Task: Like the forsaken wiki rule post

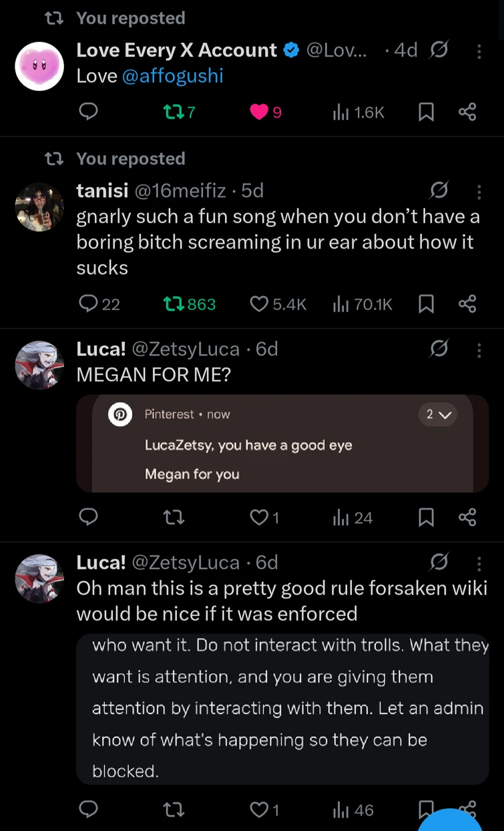Action: pyautogui.click(x=259, y=810)
